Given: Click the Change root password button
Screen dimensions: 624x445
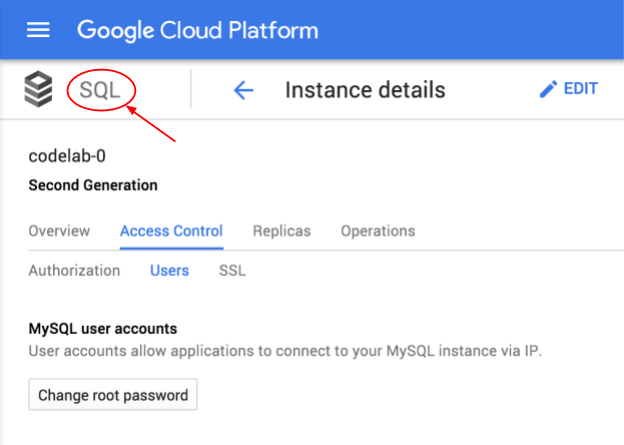Looking at the screenshot, I should point(113,394).
